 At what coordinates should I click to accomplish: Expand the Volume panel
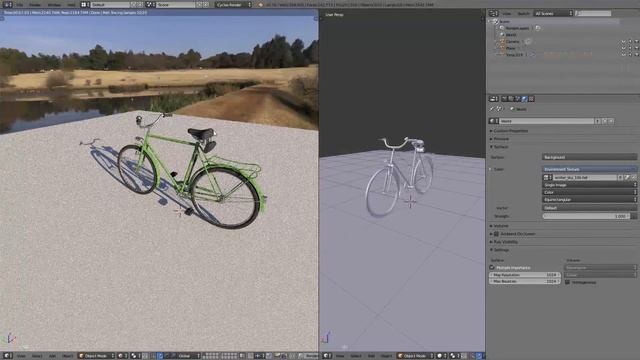pos(501,226)
